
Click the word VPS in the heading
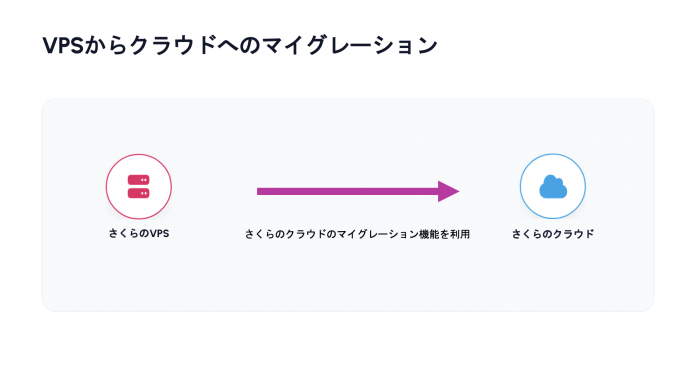(x=63, y=46)
